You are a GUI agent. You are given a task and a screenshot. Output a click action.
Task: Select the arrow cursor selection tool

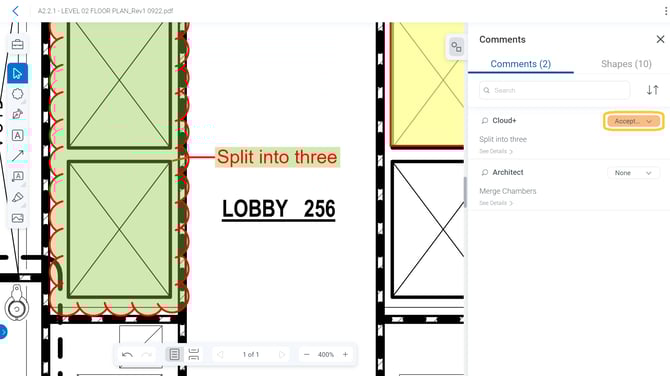tap(18, 73)
